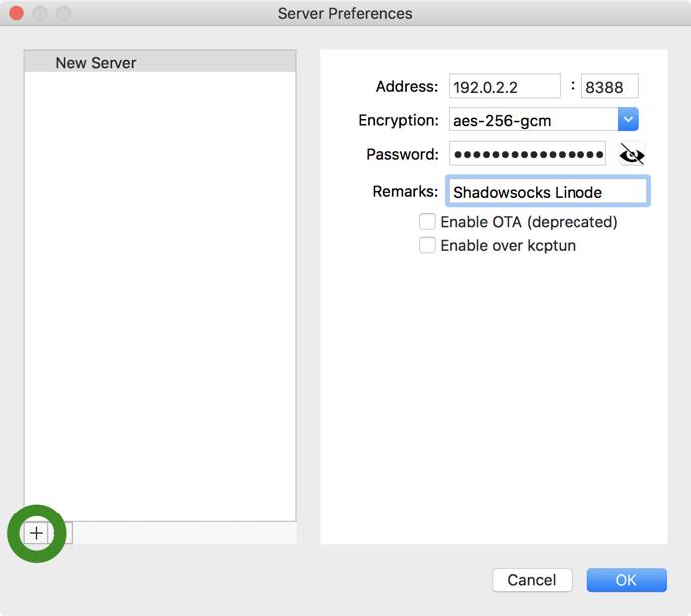The width and height of the screenshot is (691, 616).
Task: Click the Address field with 192.0.2.2
Action: point(504,87)
